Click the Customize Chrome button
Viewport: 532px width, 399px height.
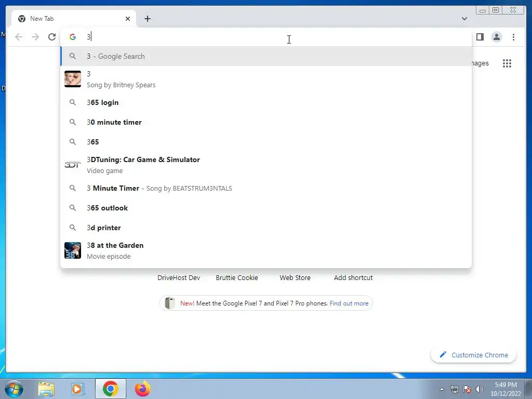point(474,355)
